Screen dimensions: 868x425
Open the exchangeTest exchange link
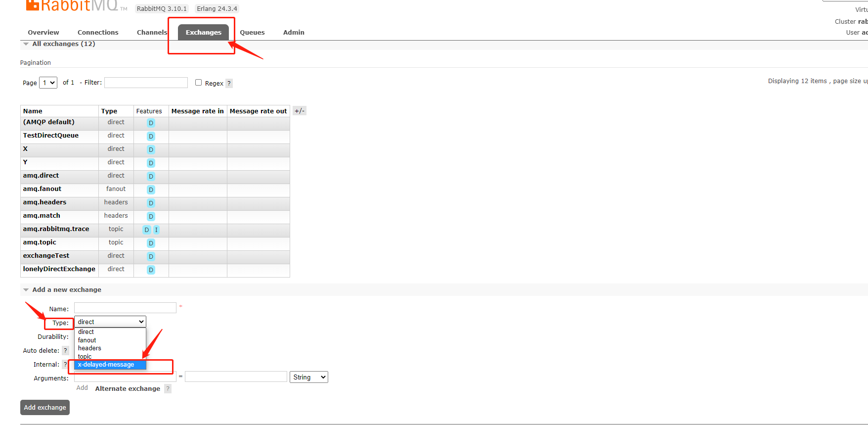point(46,256)
